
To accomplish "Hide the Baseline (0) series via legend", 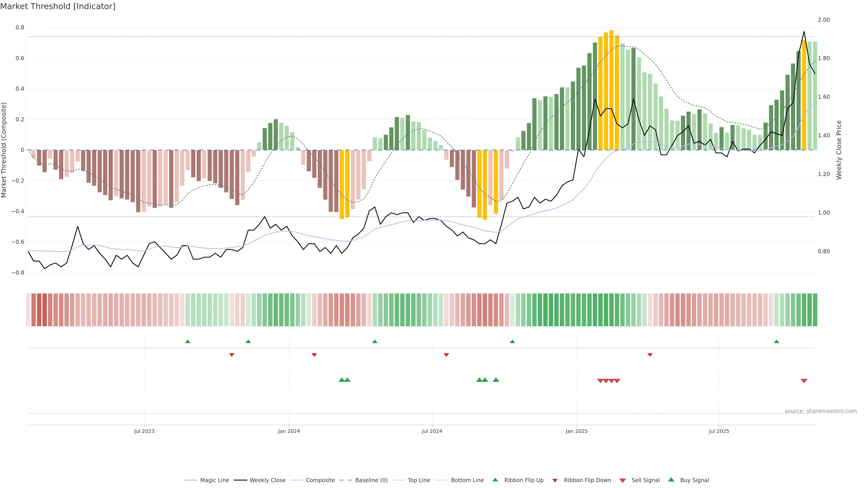I will click(x=371, y=480).
